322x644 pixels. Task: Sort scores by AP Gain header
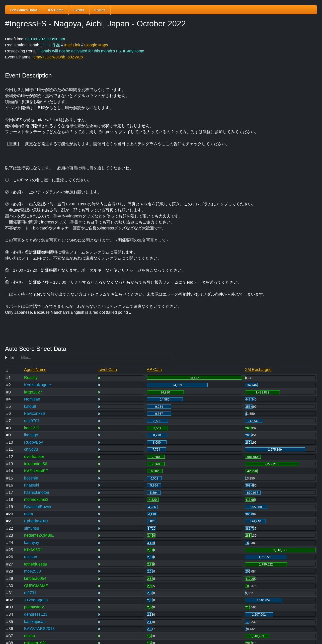coord(154,369)
